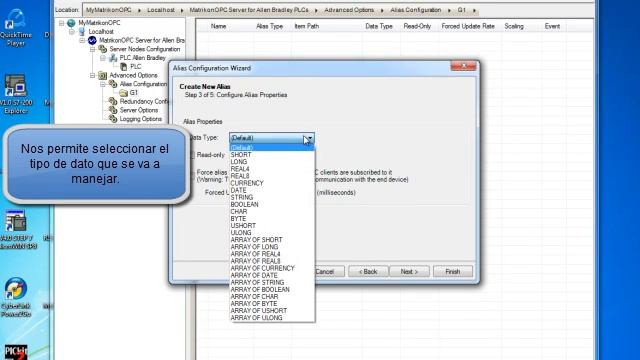Choose ARRAY OF BOOLEAN option
640x360 pixels.
(x=272, y=289)
